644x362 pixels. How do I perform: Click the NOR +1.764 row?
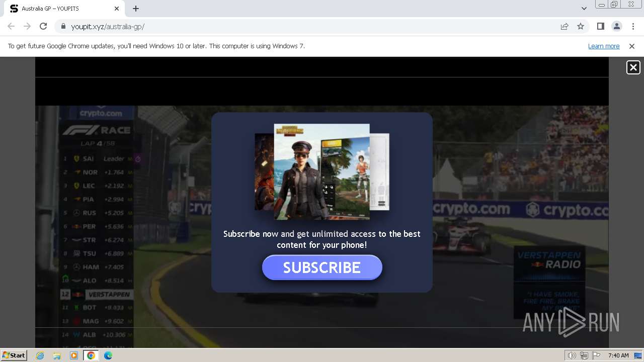point(97,172)
